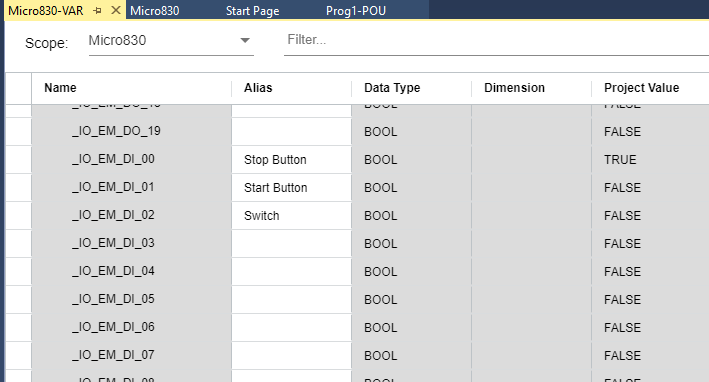Click the Micro830 scope combo box text

(x=117, y=41)
